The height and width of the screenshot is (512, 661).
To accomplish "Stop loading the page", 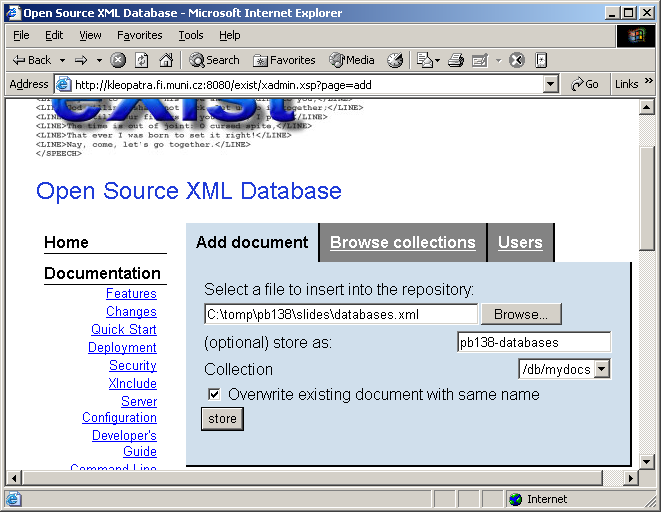I will (x=118, y=60).
